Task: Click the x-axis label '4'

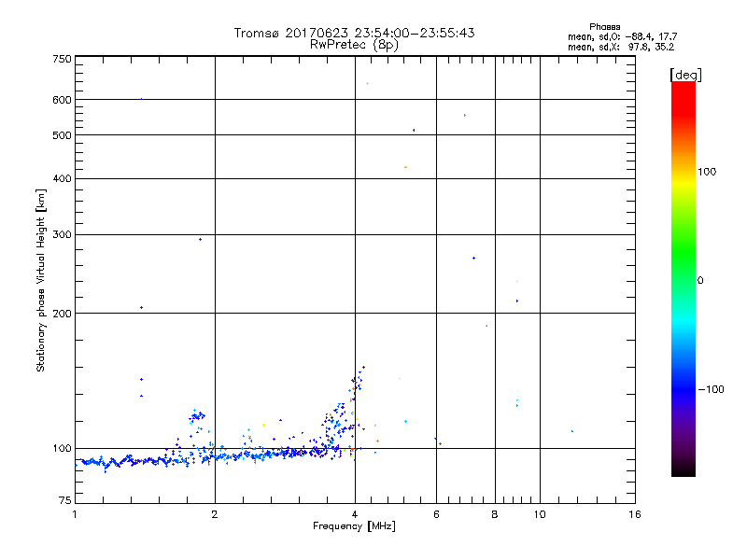Action: pyautogui.click(x=355, y=514)
